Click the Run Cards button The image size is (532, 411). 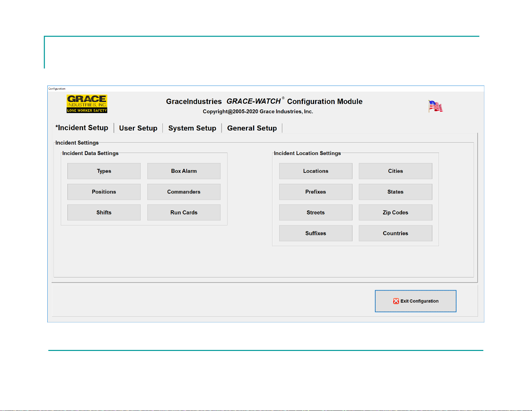pyautogui.click(x=184, y=212)
